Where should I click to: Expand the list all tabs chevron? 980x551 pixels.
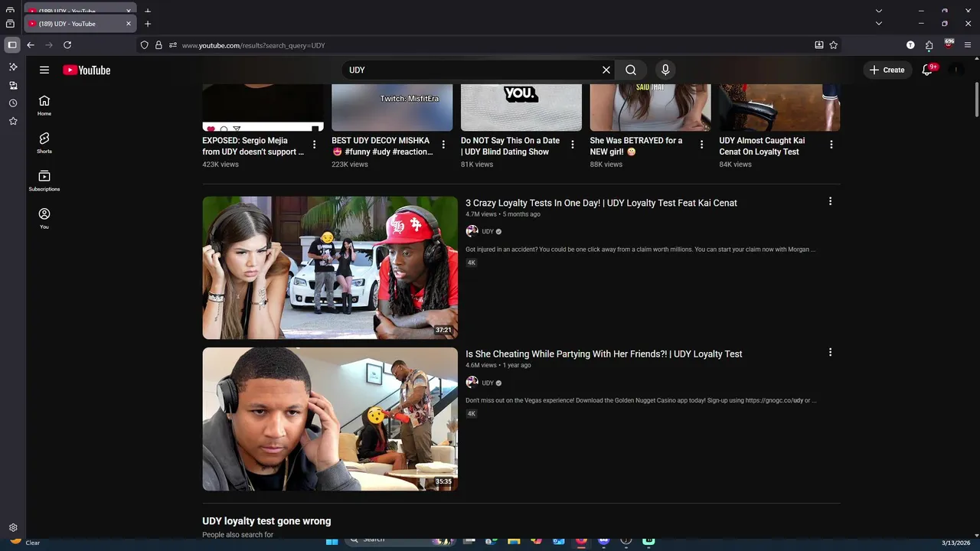[879, 24]
